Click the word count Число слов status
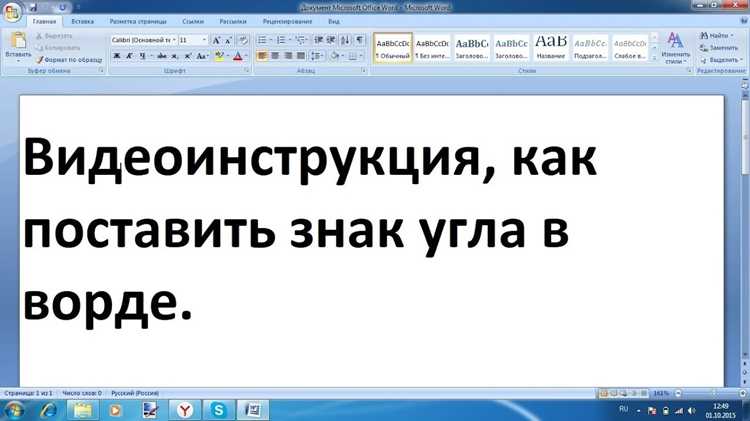 [82, 393]
